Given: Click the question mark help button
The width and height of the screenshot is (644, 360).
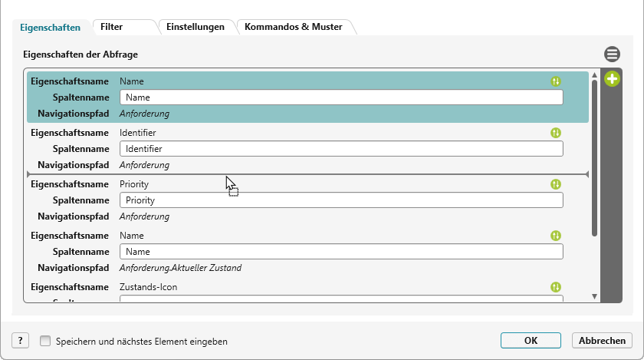Looking at the screenshot, I should coord(21,341).
